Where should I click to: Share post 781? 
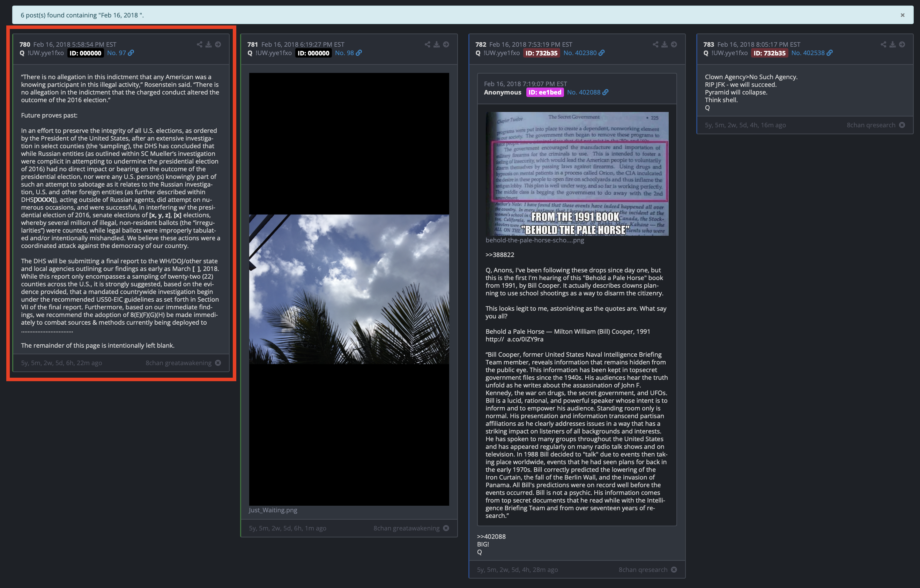[428, 44]
